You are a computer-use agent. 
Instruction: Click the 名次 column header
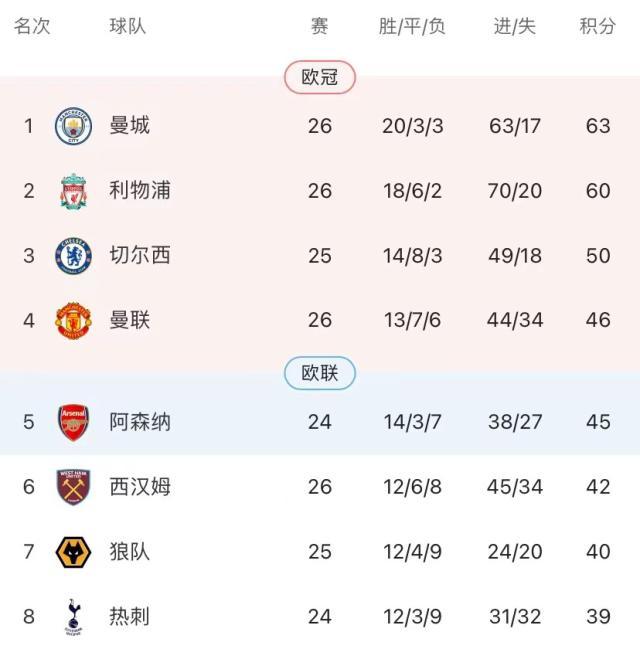tap(32, 27)
